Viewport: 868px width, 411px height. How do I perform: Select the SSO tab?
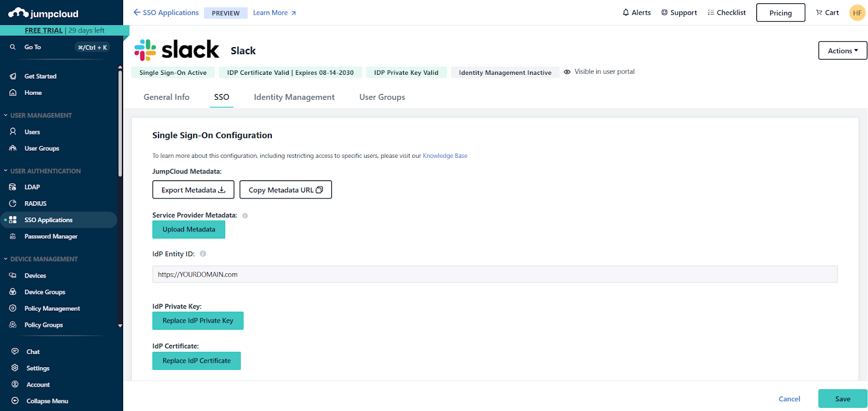[x=221, y=97]
